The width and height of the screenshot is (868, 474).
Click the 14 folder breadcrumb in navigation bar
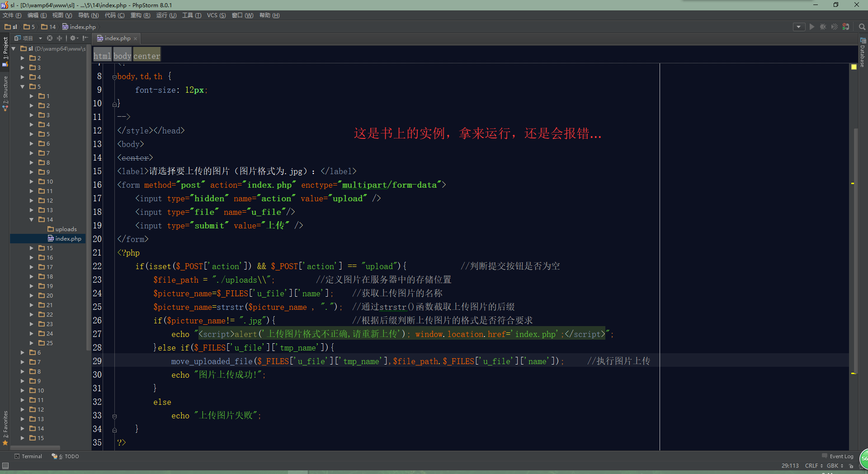pyautogui.click(x=48, y=27)
